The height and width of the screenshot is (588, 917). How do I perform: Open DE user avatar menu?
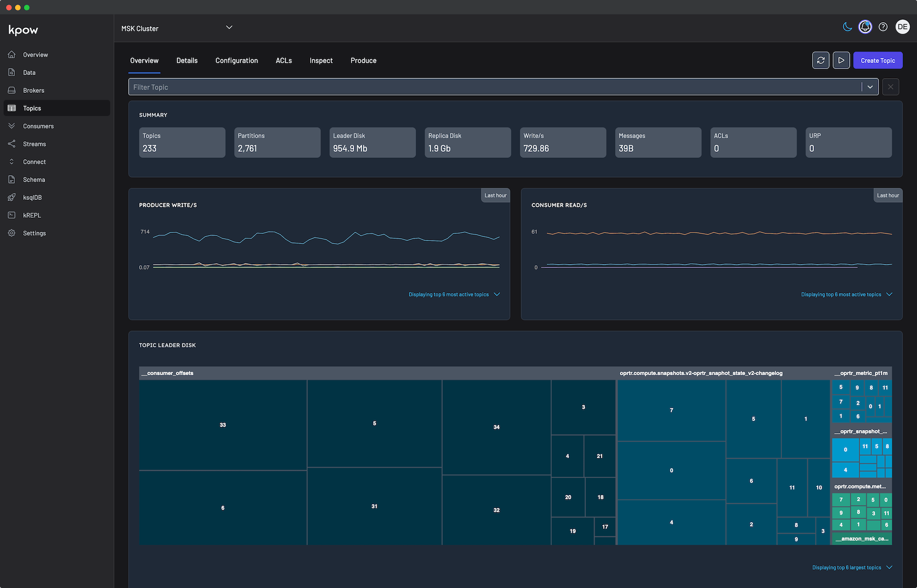click(902, 27)
